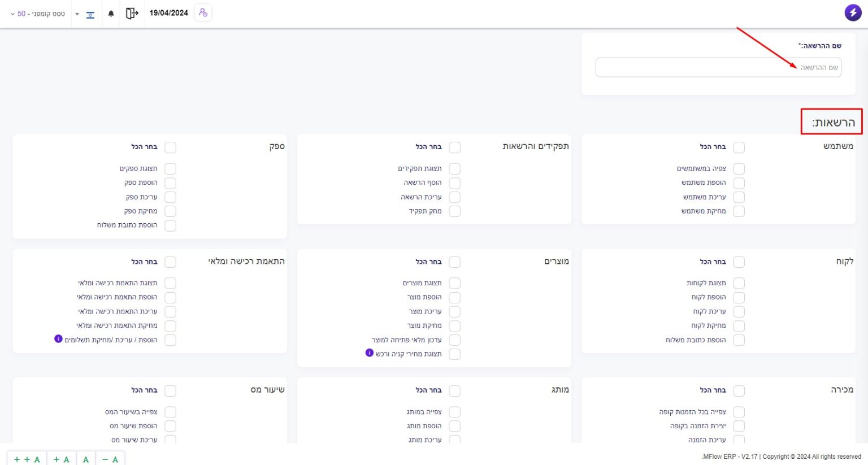Check the הוספת משתמש checkbox
This screenshot has height=465, width=868.
point(739,183)
